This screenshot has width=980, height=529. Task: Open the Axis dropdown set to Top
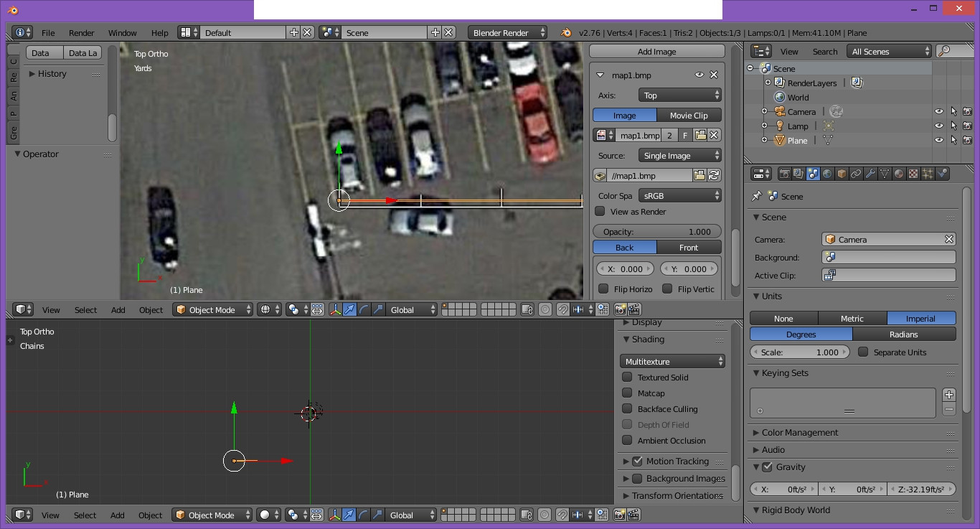coord(679,95)
